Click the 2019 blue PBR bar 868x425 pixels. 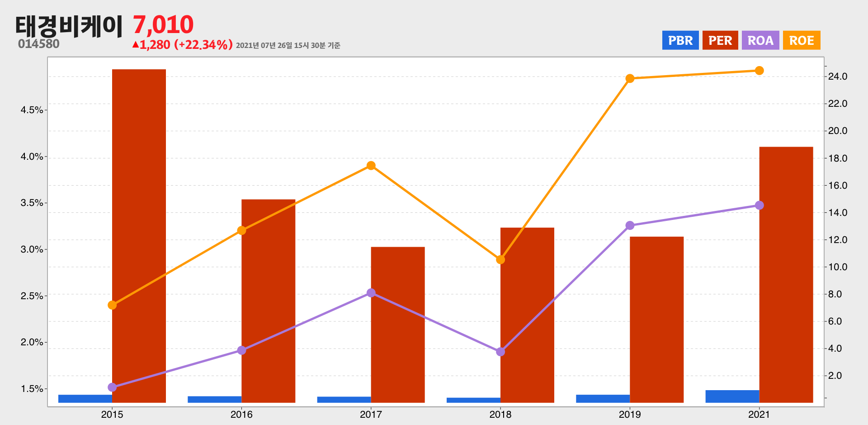[x=603, y=399]
